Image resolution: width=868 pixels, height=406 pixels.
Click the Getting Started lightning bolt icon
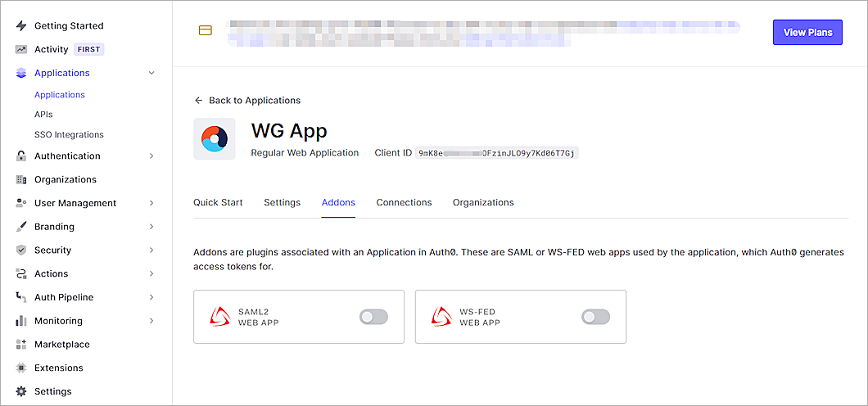tap(21, 26)
